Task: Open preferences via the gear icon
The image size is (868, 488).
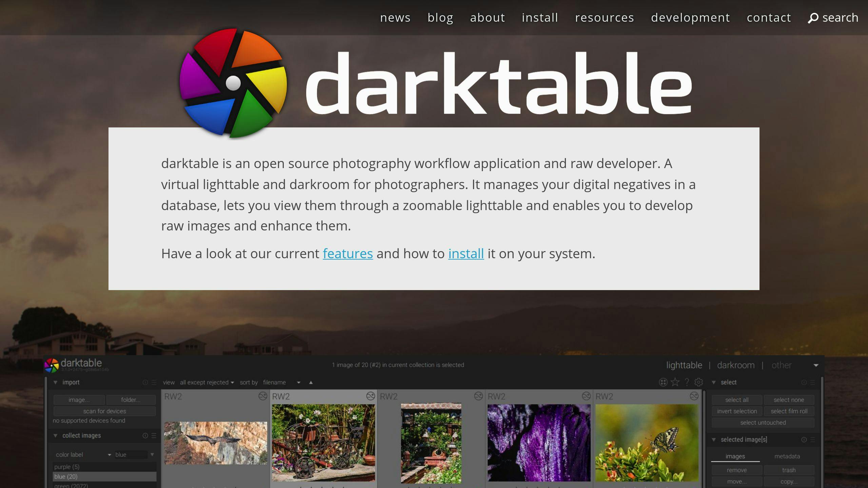Action: (698, 382)
